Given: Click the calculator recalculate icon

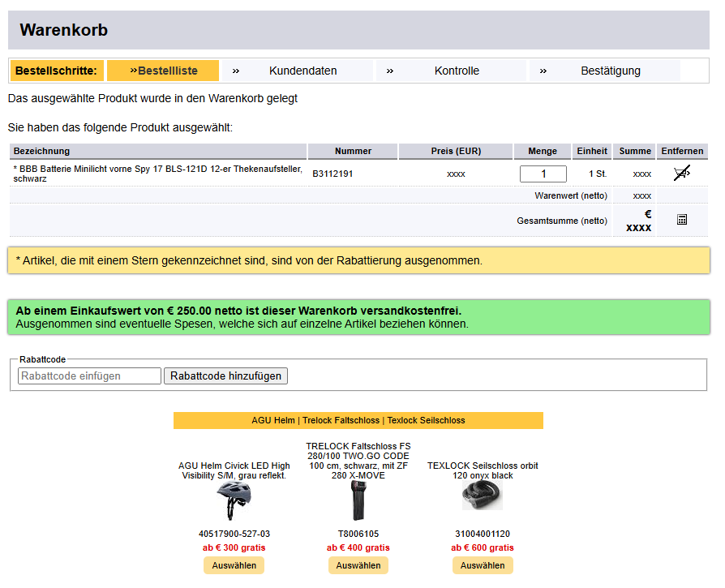Looking at the screenshot, I should 682,220.
